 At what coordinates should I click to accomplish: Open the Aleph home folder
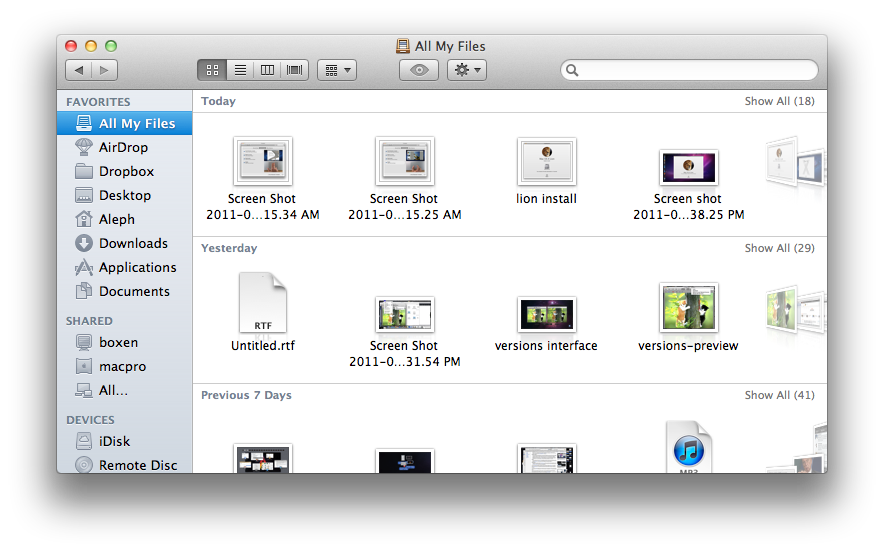click(125, 219)
